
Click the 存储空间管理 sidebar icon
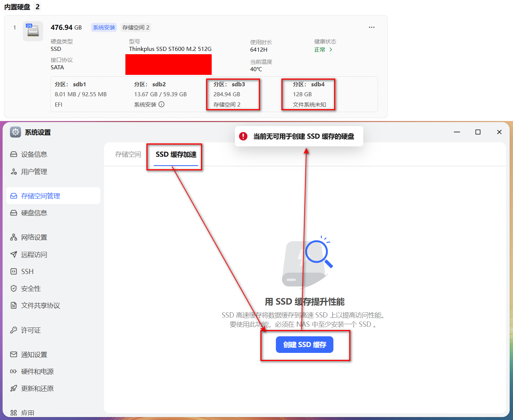tap(14, 196)
